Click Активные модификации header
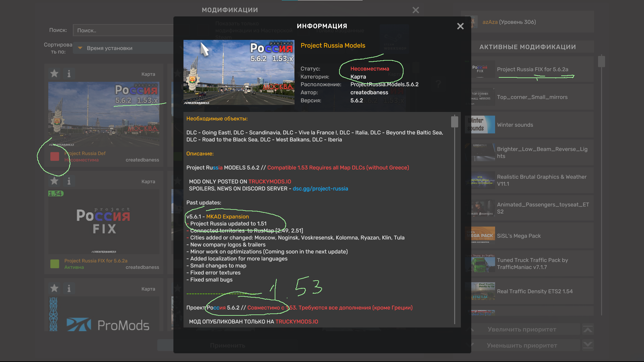This screenshot has height=362, width=644. click(x=528, y=47)
